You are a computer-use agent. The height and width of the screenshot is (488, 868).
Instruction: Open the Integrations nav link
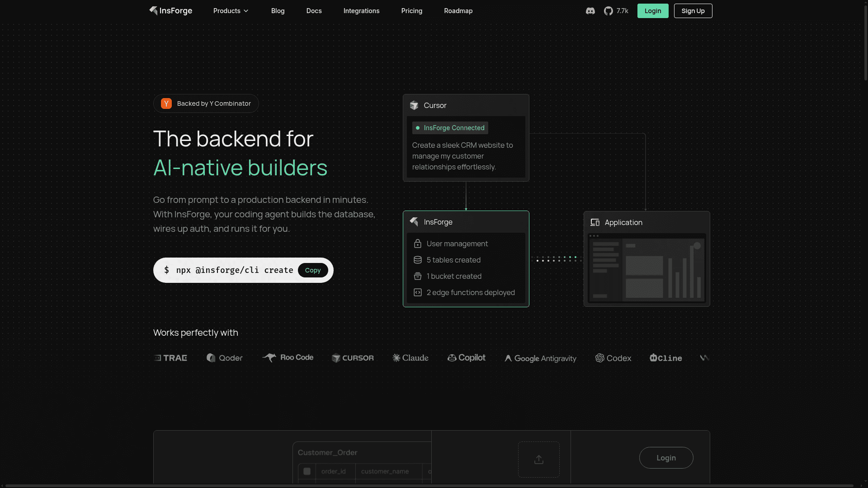[361, 11]
